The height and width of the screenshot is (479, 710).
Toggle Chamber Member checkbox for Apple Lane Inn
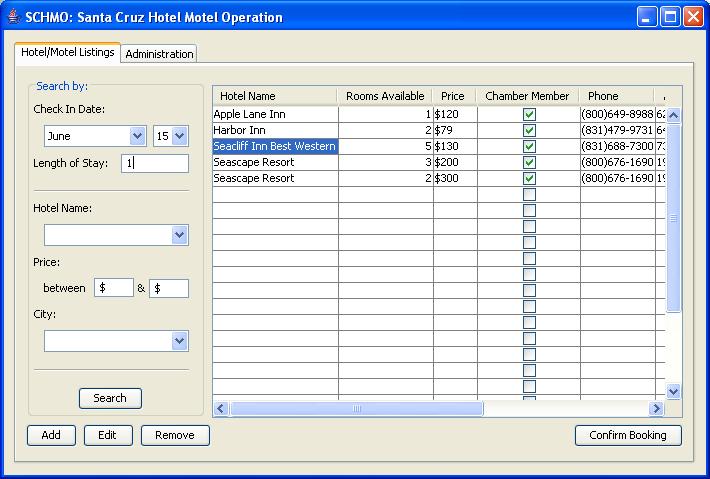[529, 115]
